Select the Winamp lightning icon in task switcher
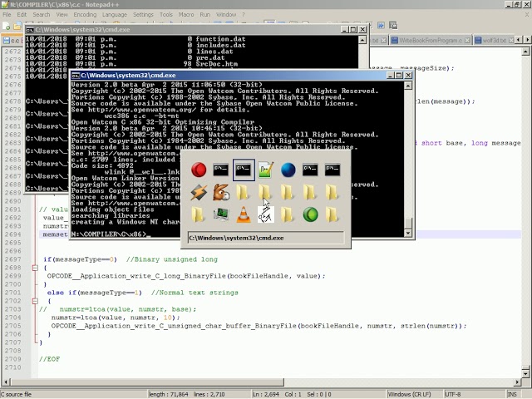The width and height of the screenshot is (532, 399). (x=199, y=192)
